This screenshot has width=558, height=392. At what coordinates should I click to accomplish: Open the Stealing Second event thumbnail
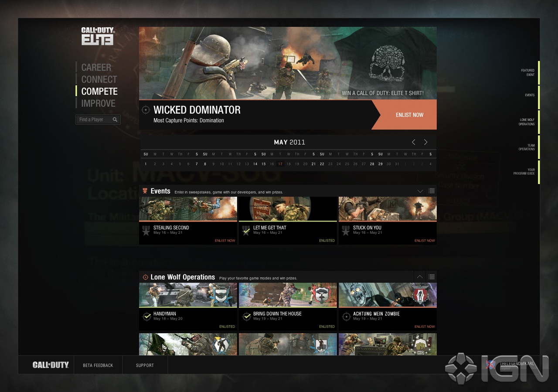point(188,208)
